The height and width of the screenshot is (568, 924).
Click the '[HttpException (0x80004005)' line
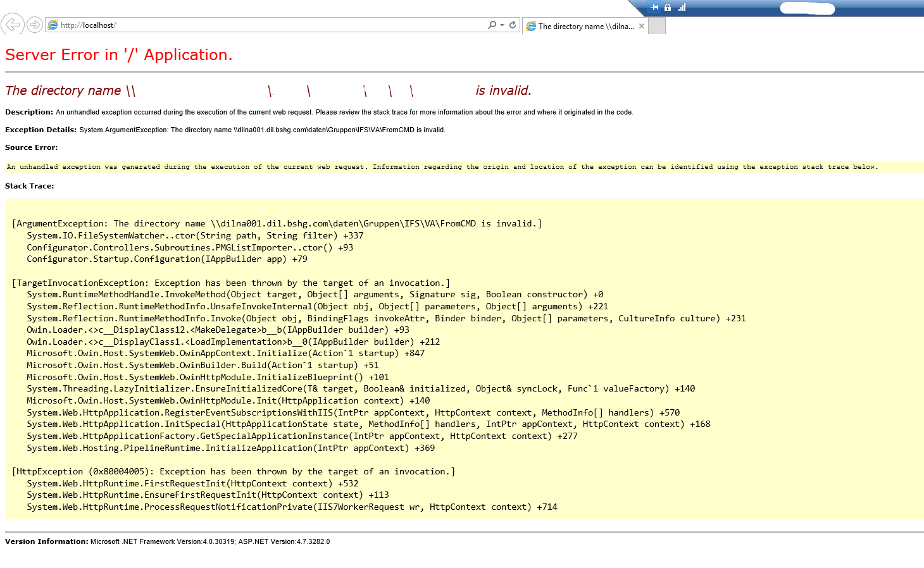click(x=234, y=471)
